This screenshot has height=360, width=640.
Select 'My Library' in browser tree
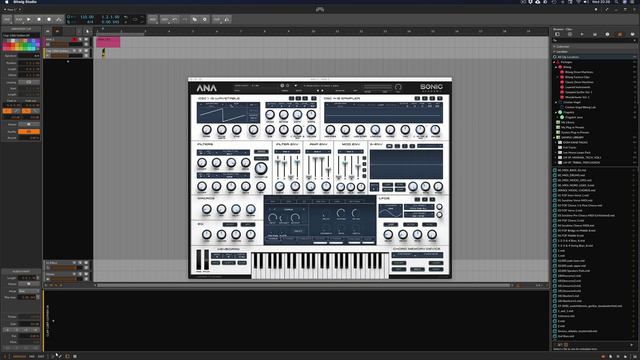pos(568,122)
